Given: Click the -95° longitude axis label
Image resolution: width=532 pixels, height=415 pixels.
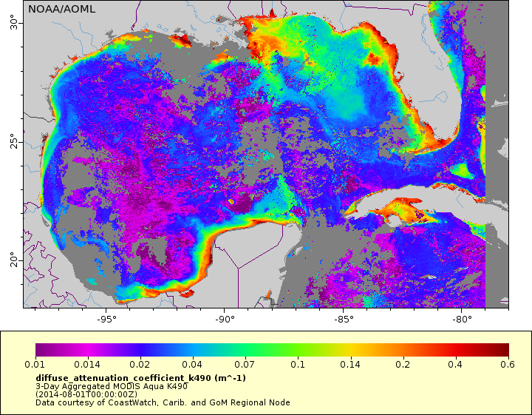Looking at the screenshot, I should tap(106, 320).
